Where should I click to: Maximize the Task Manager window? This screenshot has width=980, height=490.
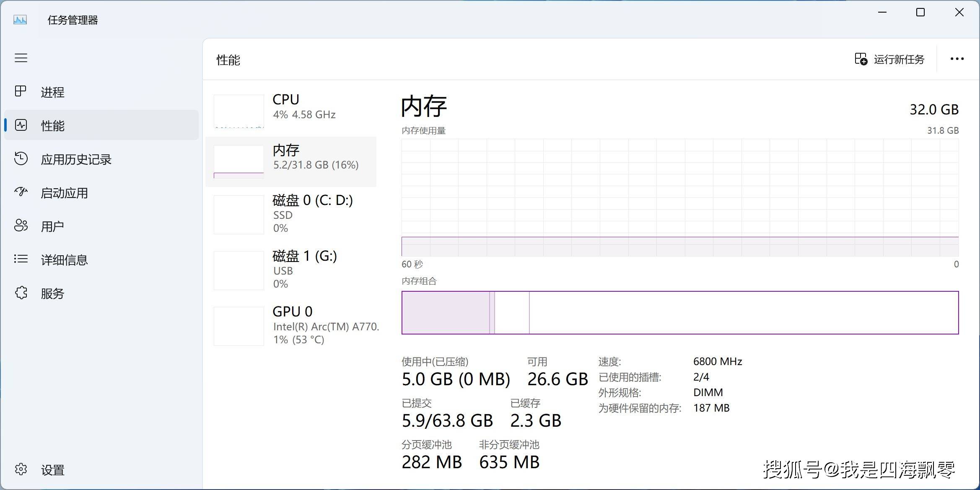point(920,12)
